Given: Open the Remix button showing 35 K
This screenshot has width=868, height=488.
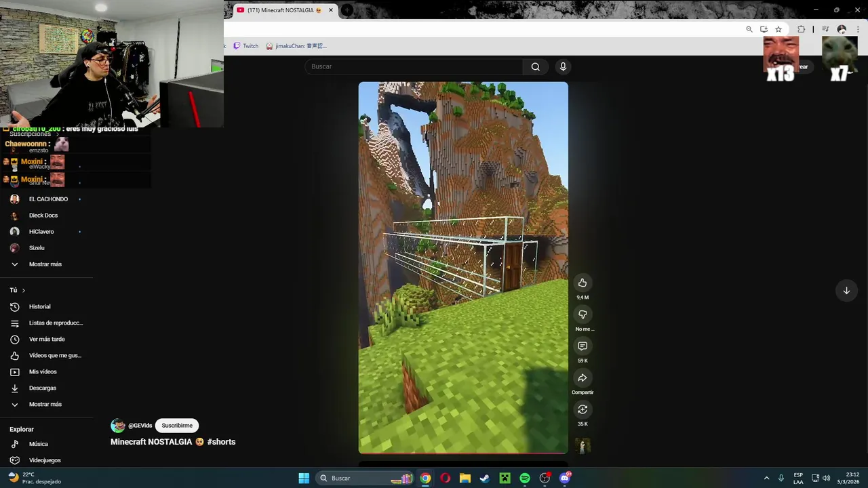Looking at the screenshot, I should pyautogui.click(x=582, y=409).
